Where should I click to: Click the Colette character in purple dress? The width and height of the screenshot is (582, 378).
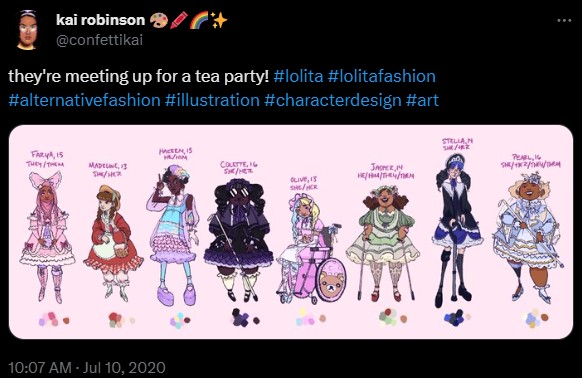tap(238, 240)
